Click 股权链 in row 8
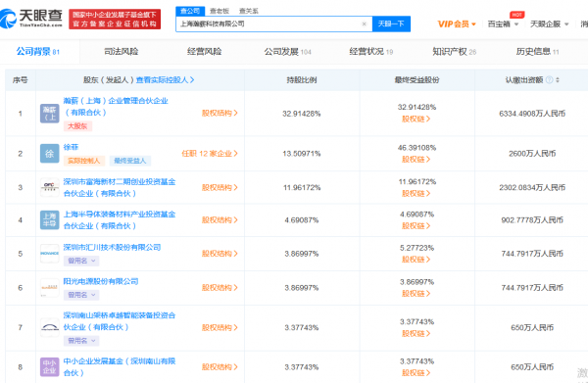Image resolution: width=588 pixels, height=383 pixels. [416, 373]
